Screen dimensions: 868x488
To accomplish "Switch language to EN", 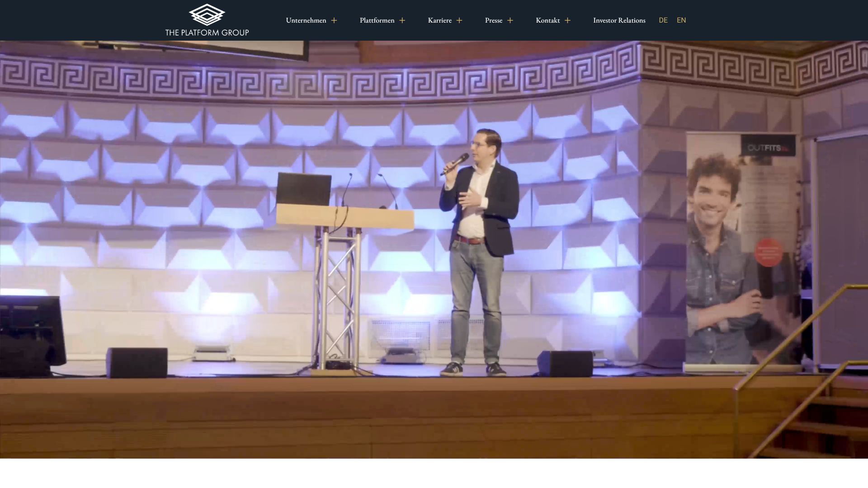I will (681, 20).
